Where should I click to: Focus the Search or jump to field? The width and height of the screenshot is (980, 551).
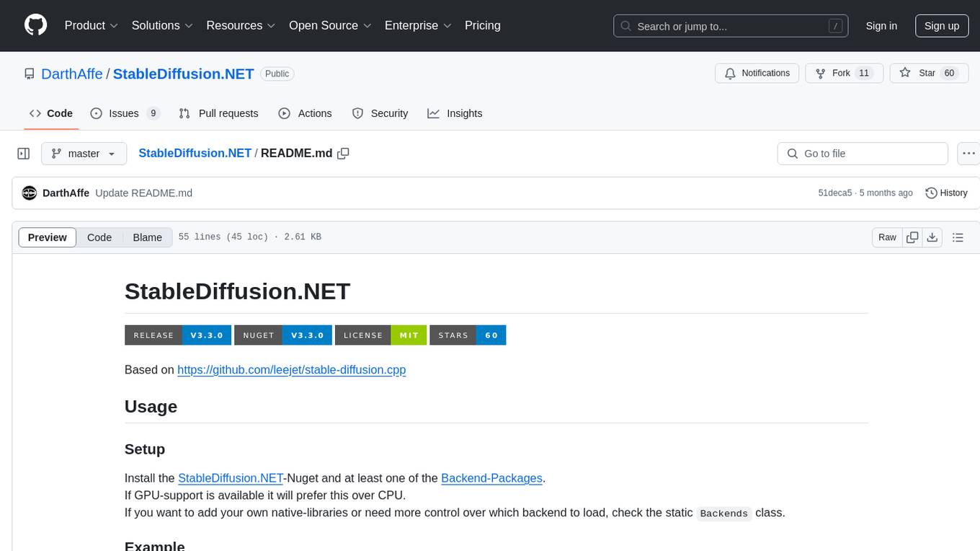(731, 26)
